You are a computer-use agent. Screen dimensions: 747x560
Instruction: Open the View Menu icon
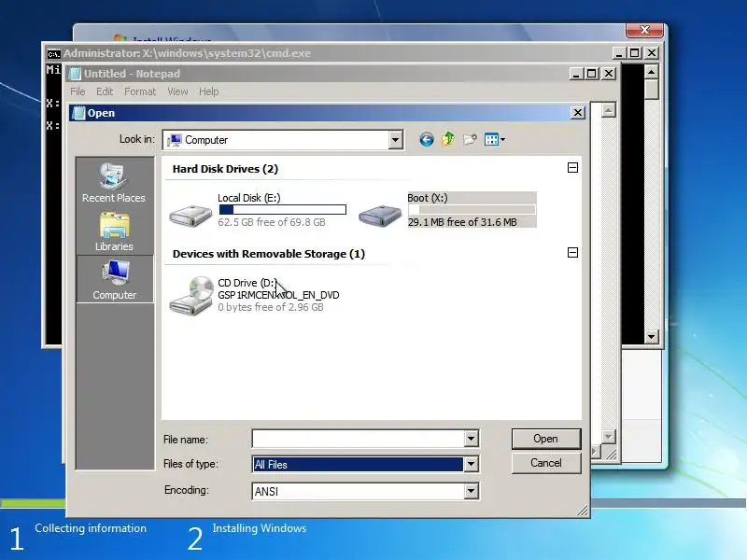[x=491, y=139]
